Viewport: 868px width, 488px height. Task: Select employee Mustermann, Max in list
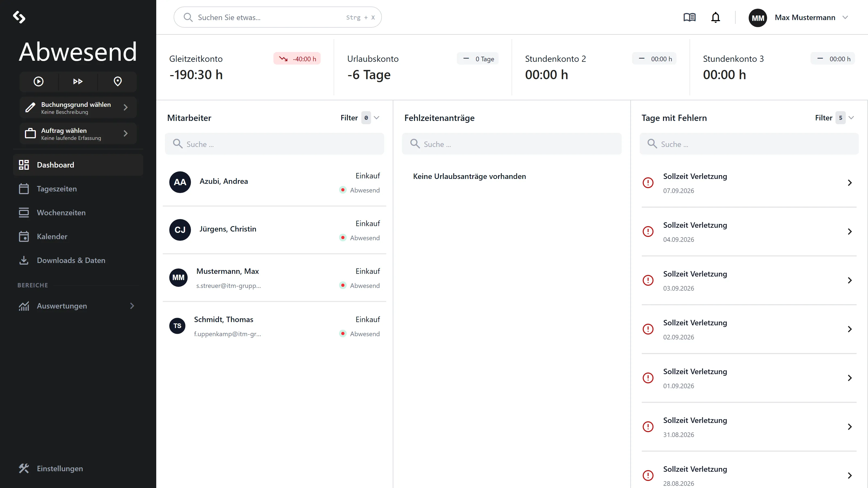point(274,278)
